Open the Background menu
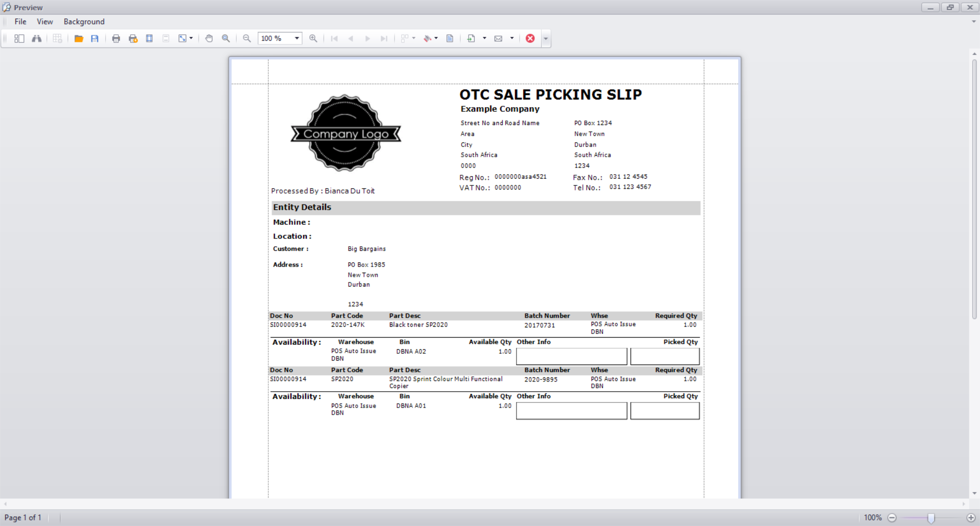980x526 pixels. [x=84, y=21]
